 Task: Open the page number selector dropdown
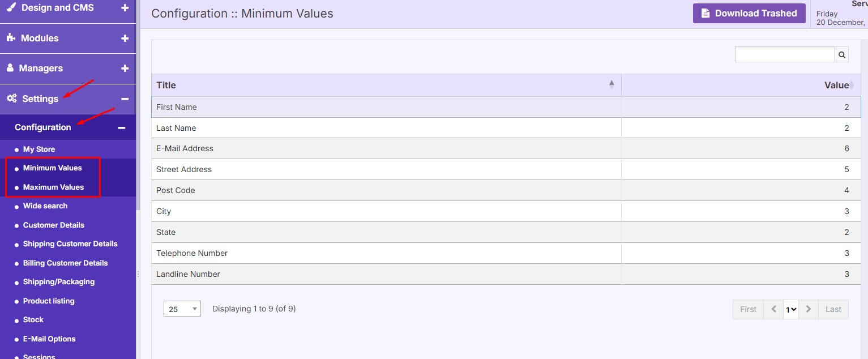(x=791, y=309)
